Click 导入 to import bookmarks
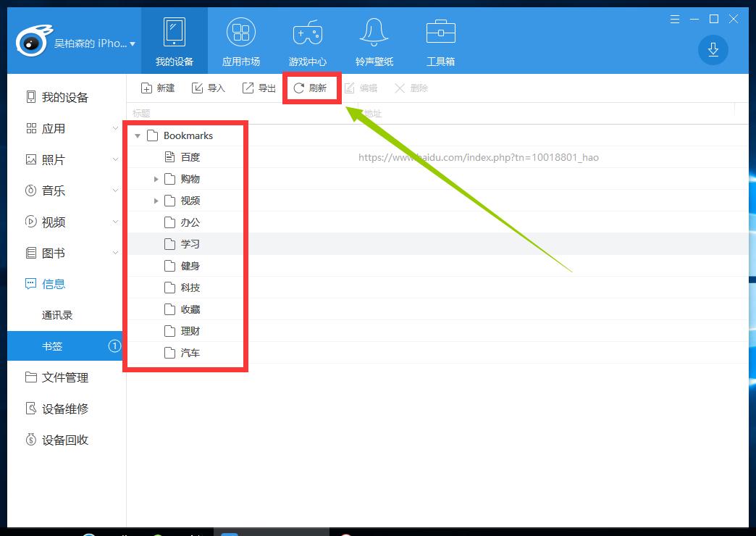The width and height of the screenshot is (756, 536). click(x=209, y=88)
